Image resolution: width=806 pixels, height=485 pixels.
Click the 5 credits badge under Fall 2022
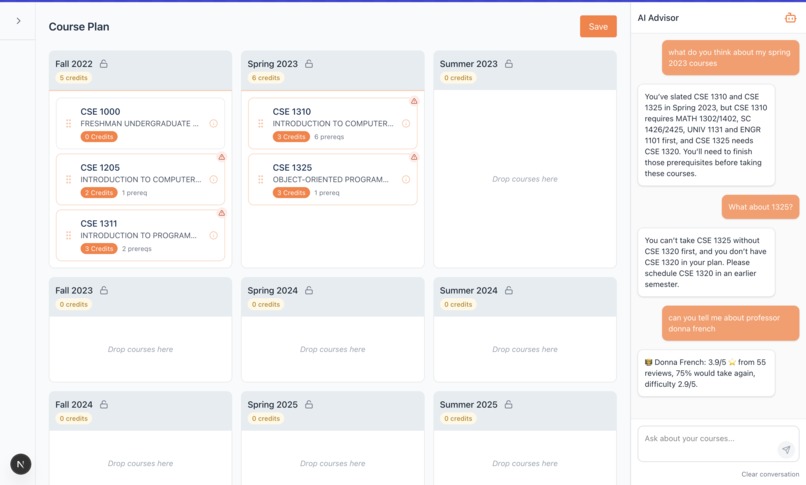pos(74,78)
